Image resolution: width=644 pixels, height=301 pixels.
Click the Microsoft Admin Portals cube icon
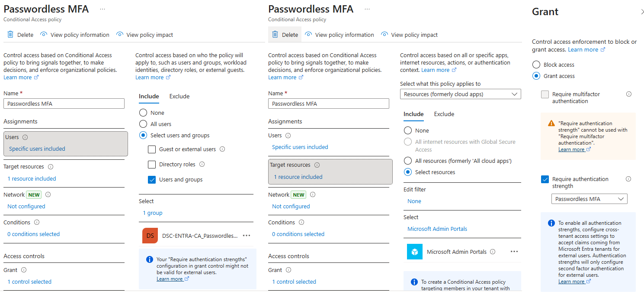pos(414,252)
